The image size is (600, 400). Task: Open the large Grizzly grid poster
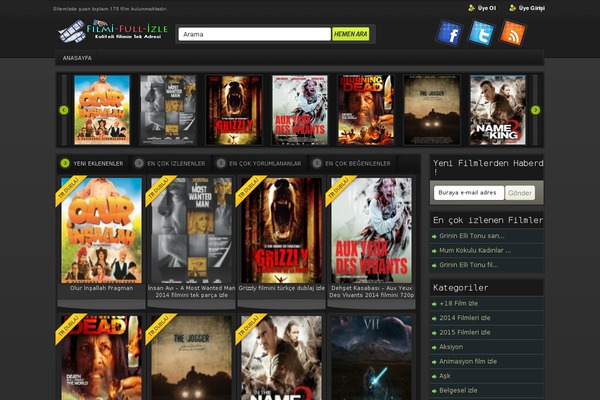282,230
